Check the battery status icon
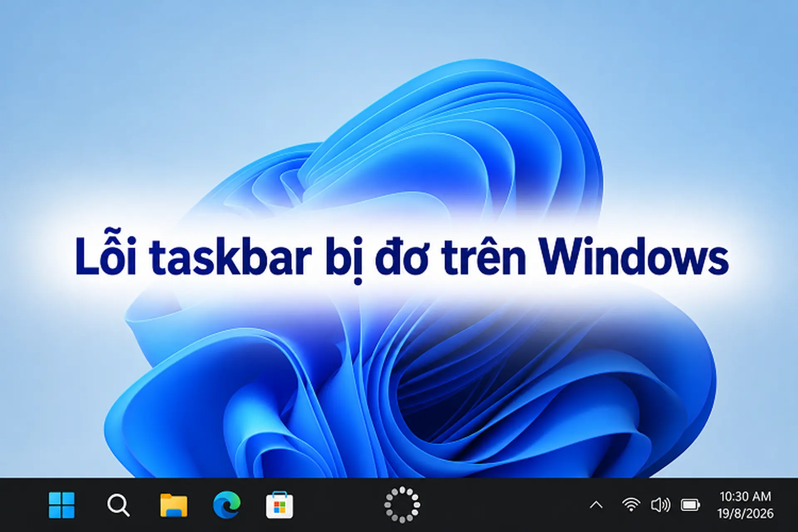This screenshot has height=532, width=798. click(690, 505)
